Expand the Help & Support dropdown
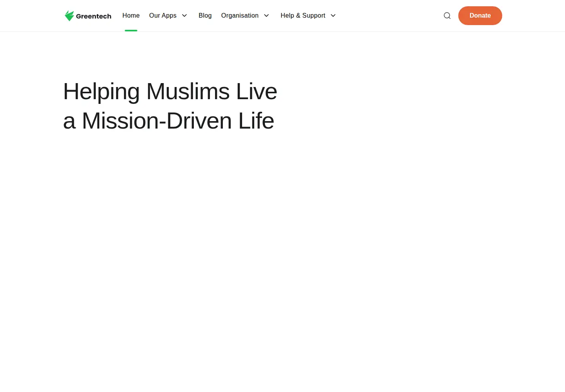The height and width of the screenshot is (392, 565). tap(308, 16)
